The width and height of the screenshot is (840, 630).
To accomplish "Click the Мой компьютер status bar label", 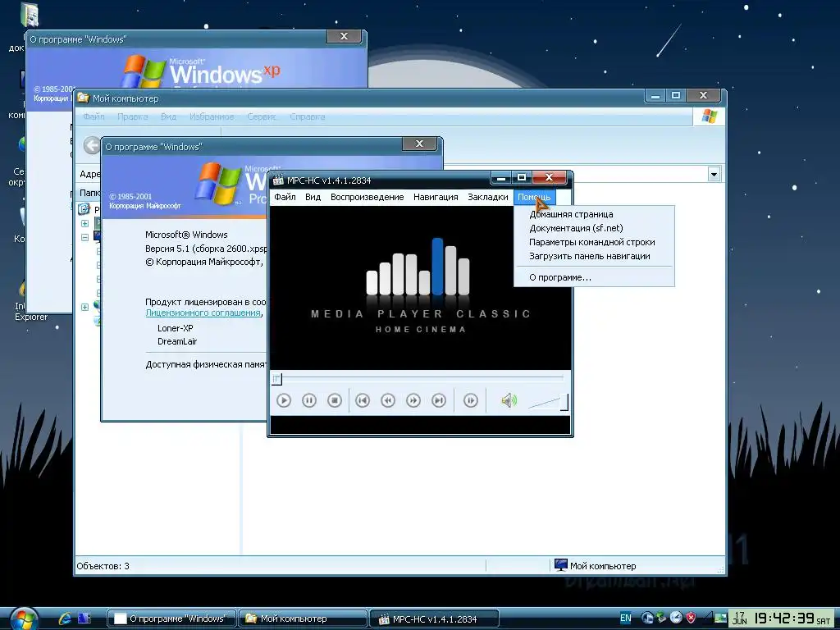I will click(x=603, y=566).
